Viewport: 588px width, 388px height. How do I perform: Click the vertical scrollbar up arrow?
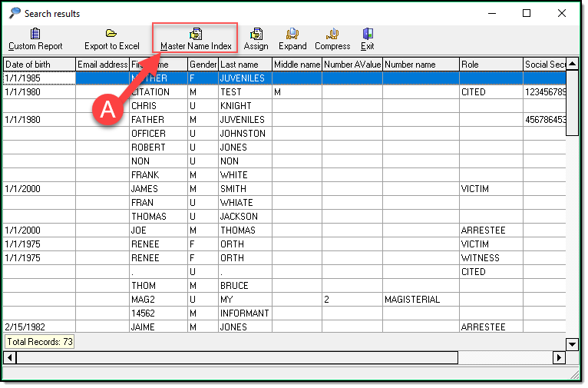click(572, 65)
